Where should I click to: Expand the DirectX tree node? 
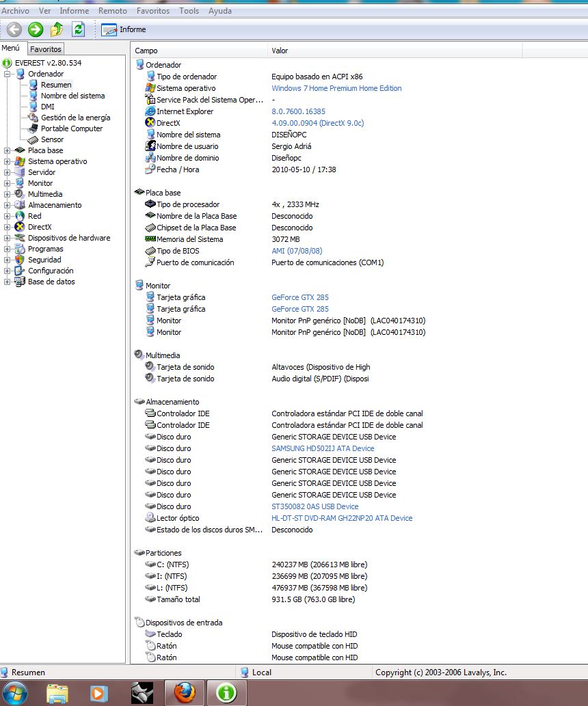(x=7, y=227)
